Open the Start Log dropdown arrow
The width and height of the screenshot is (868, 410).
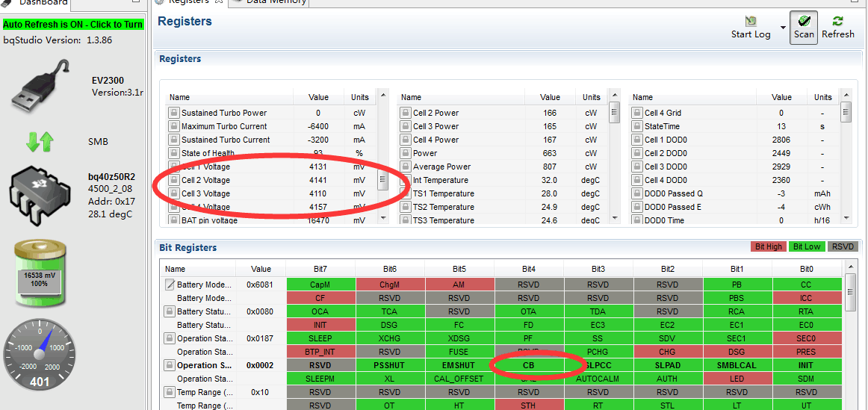(x=783, y=28)
